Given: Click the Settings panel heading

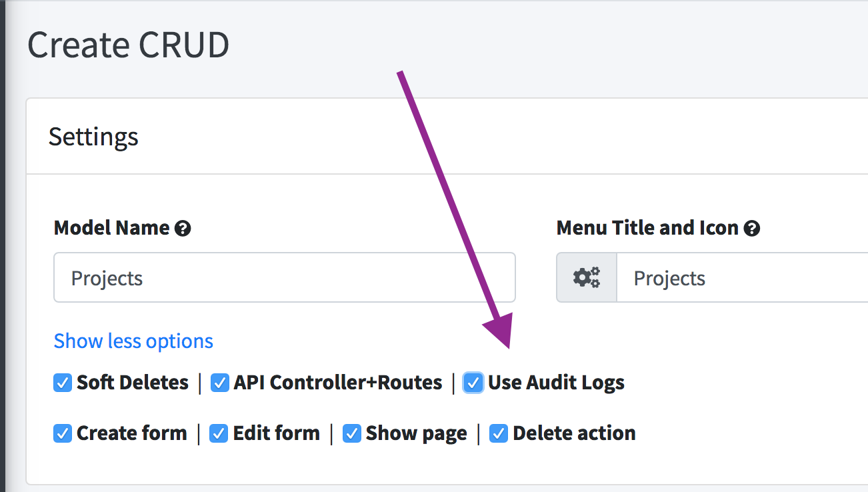Looking at the screenshot, I should tap(93, 137).
